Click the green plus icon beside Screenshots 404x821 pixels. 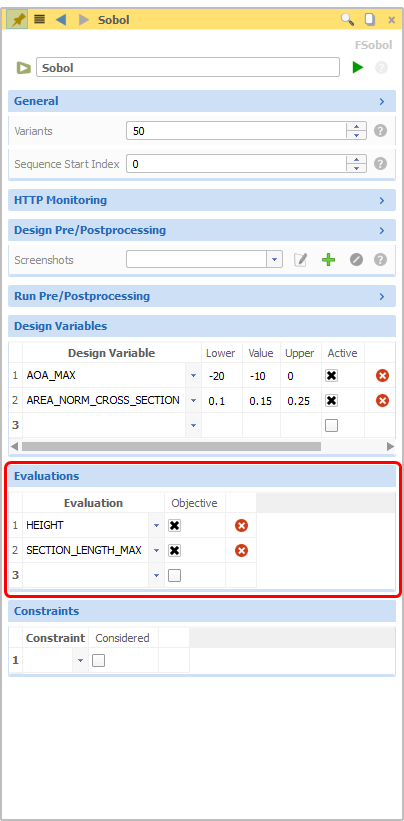click(x=328, y=260)
